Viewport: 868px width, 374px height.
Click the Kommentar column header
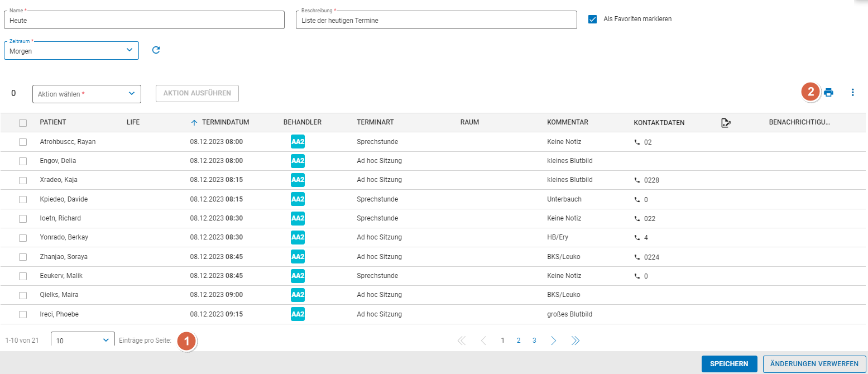tap(568, 122)
